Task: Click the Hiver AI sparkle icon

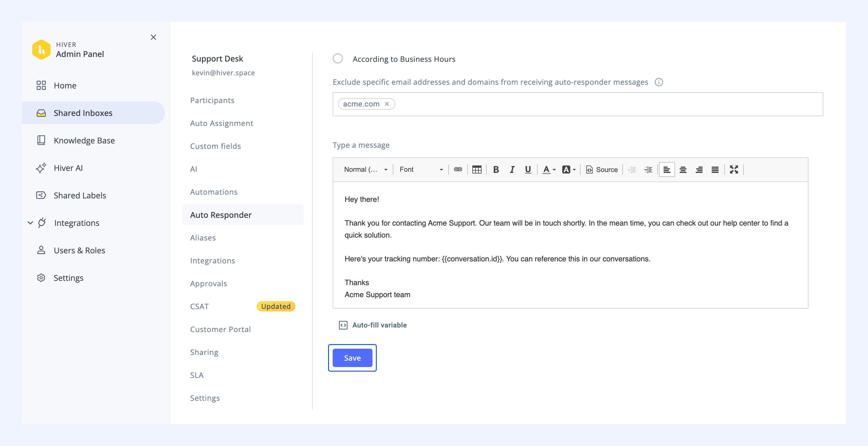Action: click(x=41, y=168)
